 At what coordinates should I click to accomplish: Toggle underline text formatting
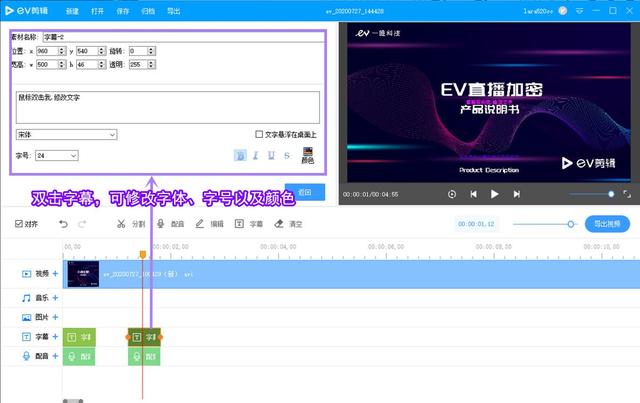click(271, 155)
